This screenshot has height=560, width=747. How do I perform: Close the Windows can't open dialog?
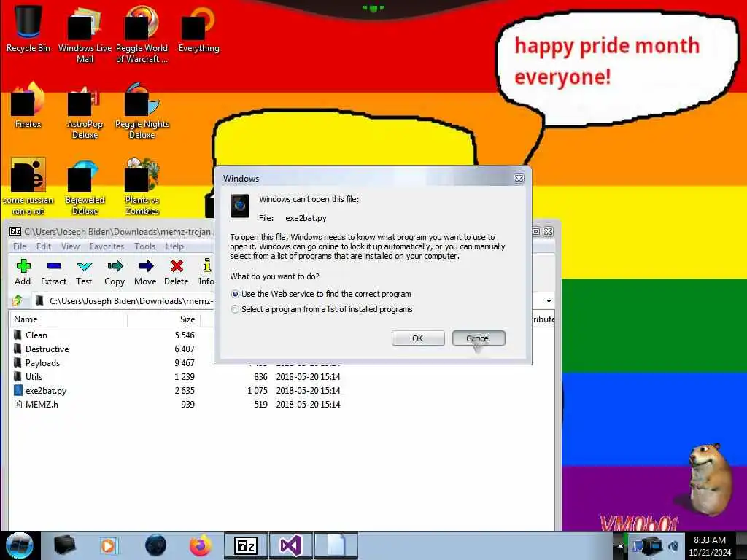[519, 178]
